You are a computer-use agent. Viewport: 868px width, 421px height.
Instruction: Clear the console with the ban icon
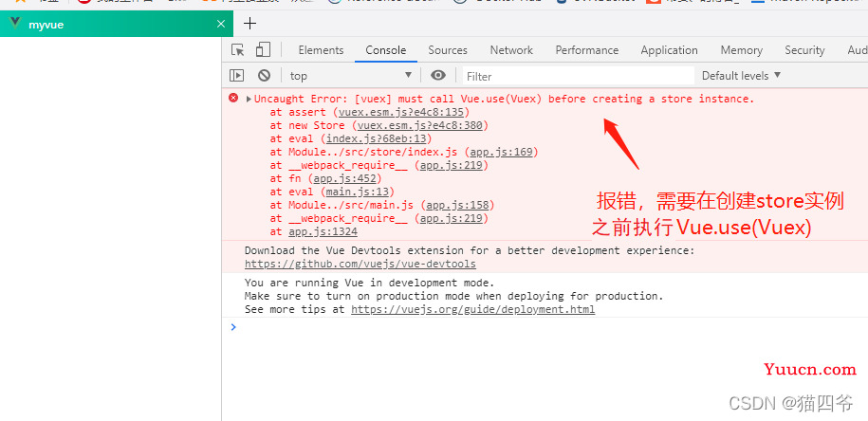(x=264, y=75)
